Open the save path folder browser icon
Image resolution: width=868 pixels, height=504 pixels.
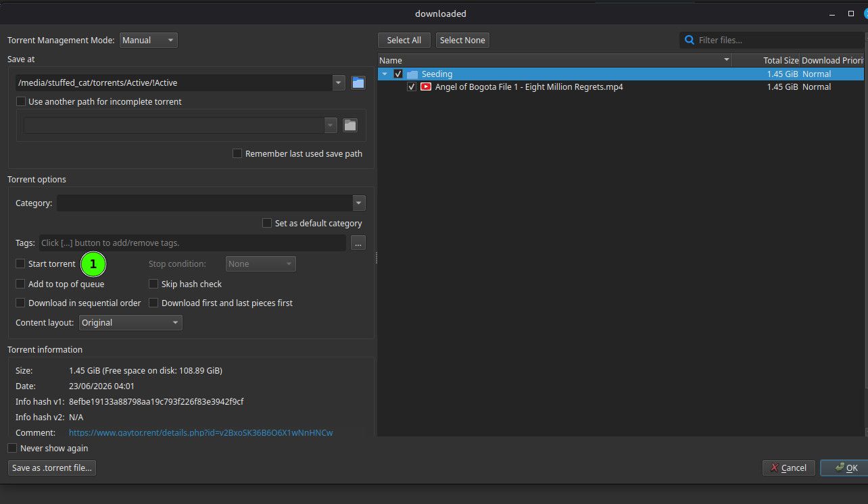358,83
